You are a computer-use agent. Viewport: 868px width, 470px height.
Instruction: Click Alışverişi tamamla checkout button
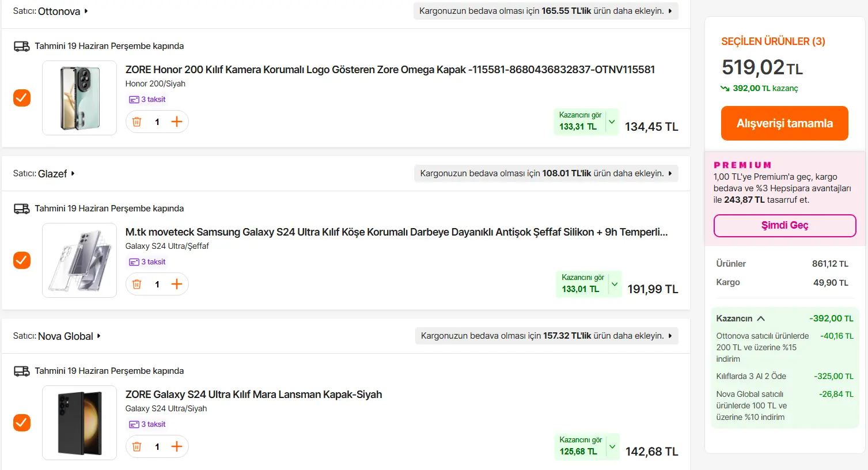[784, 123]
